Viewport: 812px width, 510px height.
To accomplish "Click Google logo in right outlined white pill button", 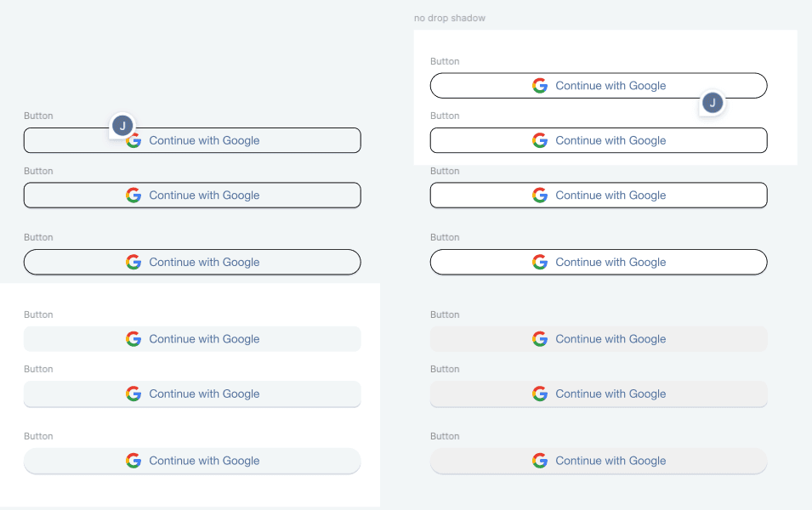I will (540, 262).
